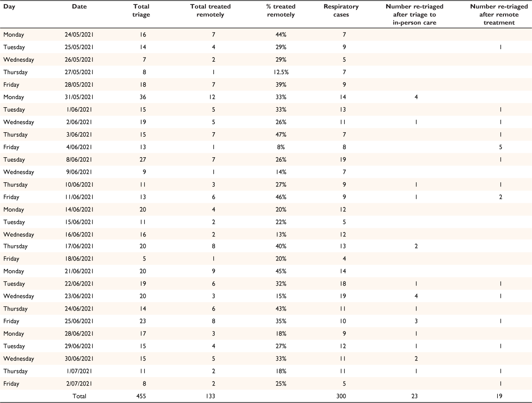This screenshot has width=532, height=403.
Task: Click the 40% value for 17/06/2021
Action: click(281, 247)
